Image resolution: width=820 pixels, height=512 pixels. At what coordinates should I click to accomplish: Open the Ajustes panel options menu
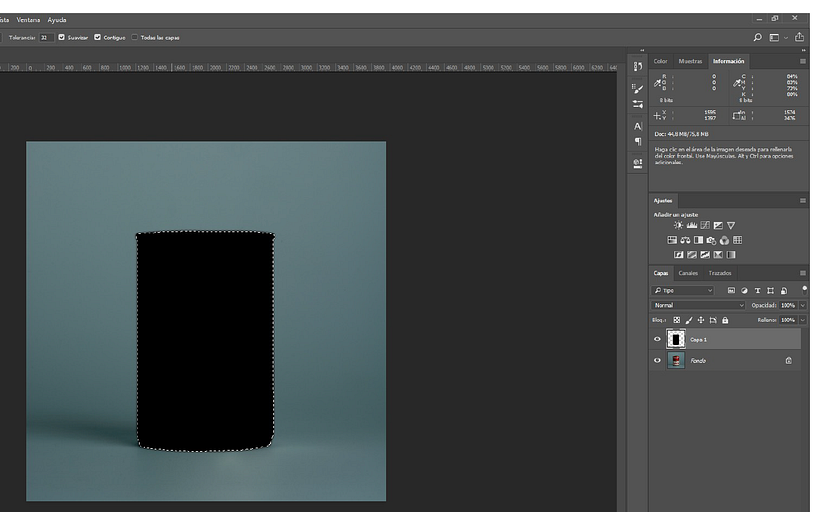[803, 200]
